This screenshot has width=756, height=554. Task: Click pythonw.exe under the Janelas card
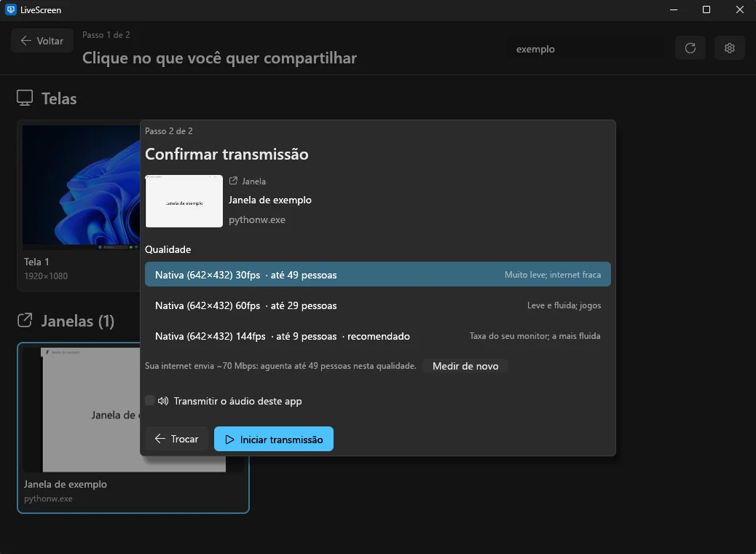(48, 499)
